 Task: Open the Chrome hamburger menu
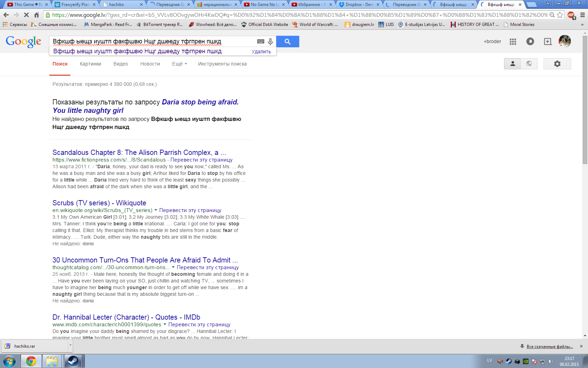click(582, 15)
